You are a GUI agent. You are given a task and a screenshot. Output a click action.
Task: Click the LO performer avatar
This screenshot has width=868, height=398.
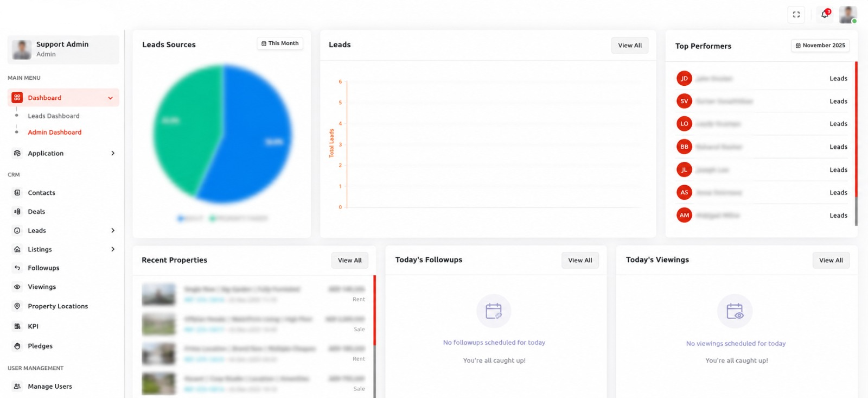(684, 124)
